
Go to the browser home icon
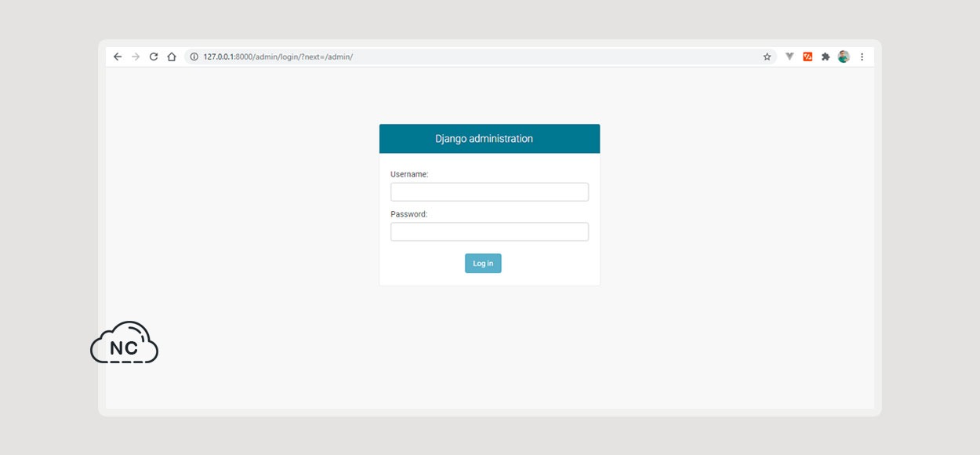click(172, 56)
